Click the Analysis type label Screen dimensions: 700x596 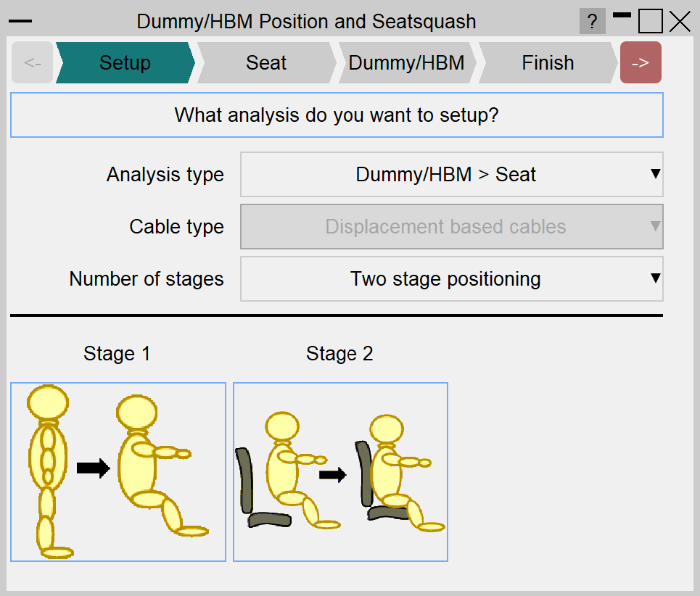click(165, 175)
